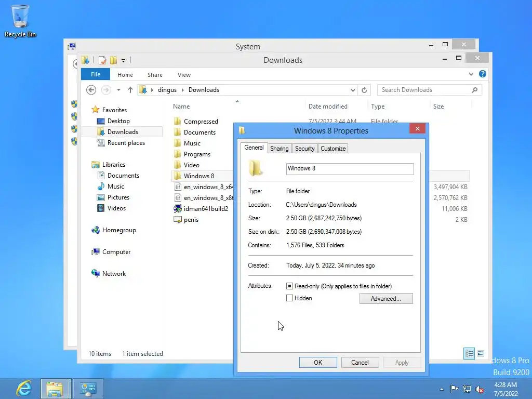
Task: Select Recent places in the navigation pane
Action: 126,143
